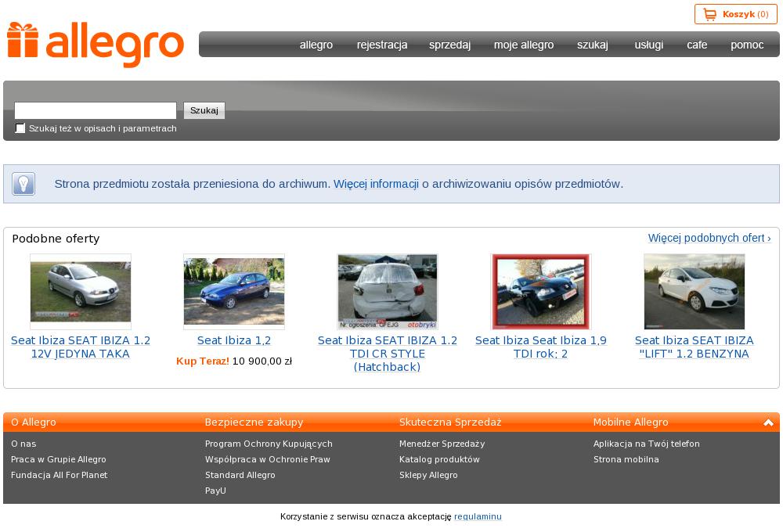This screenshot has width=783, height=532.
Task: Open moje allegro in navigation bar
Action: 524,45
